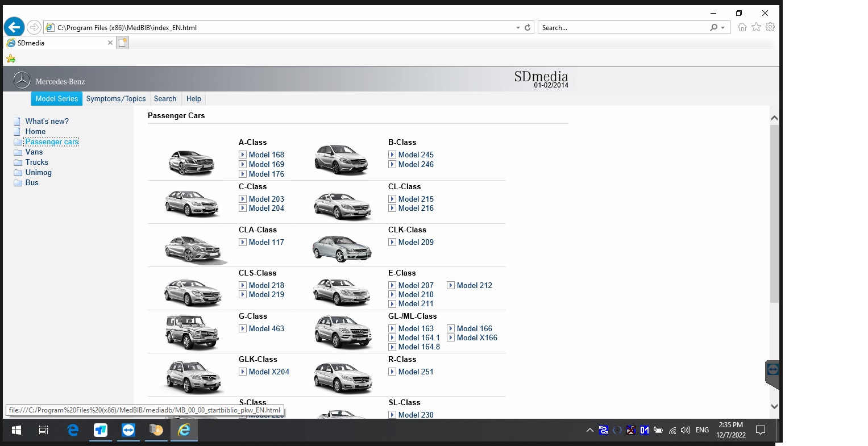Image resolution: width=868 pixels, height=446 pixels.
Task: Click arrow icon beside Model 209
Action: [x=392, y=242]
